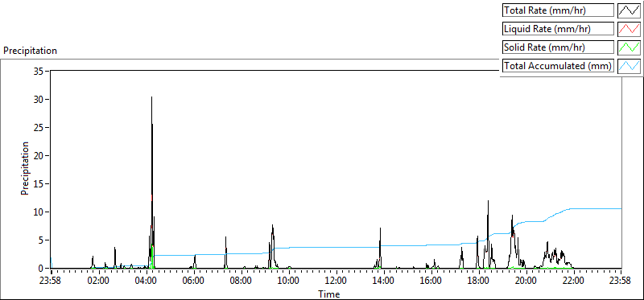Select the Total Accumulated (mm) legend label
The height and width of the screenshot is (300, 644).
point(558,66)
